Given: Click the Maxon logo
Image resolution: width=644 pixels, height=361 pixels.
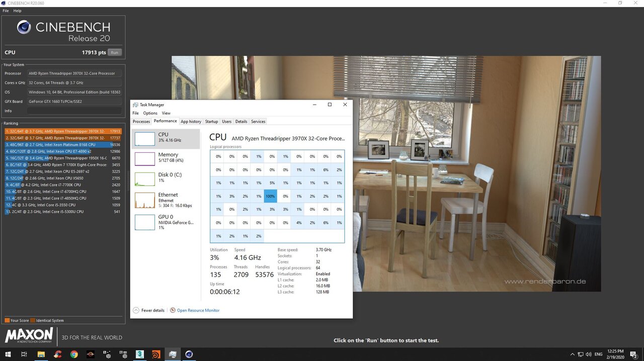Looking at the screenshot, I should 29,336.
